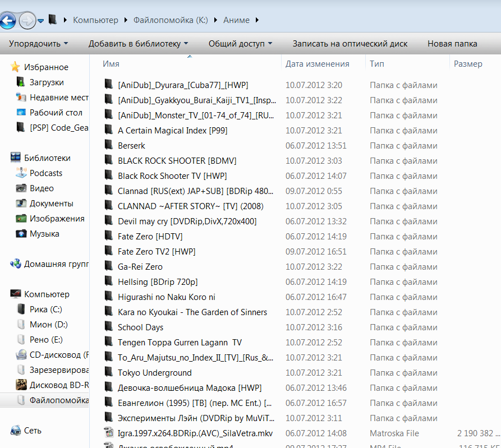Click the Berserk folder icon
Image resolution: width=501 pixels, height=448 pixels.
(109, 145)
